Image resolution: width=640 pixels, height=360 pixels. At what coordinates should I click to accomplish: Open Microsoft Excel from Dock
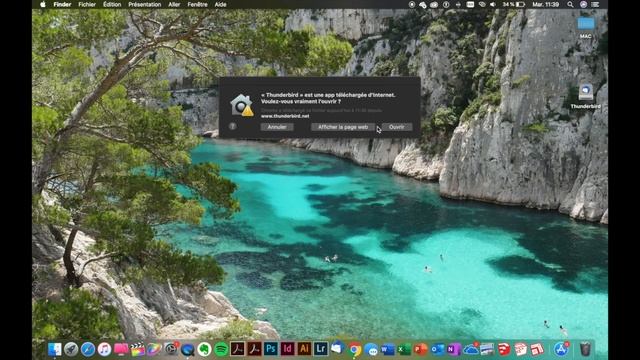click(404, 349)
